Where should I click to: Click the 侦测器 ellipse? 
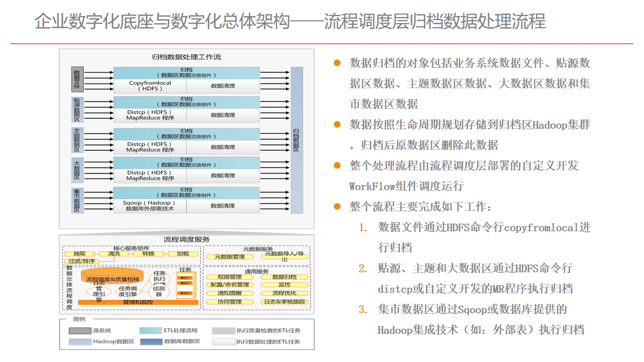[x=159, y=292]
